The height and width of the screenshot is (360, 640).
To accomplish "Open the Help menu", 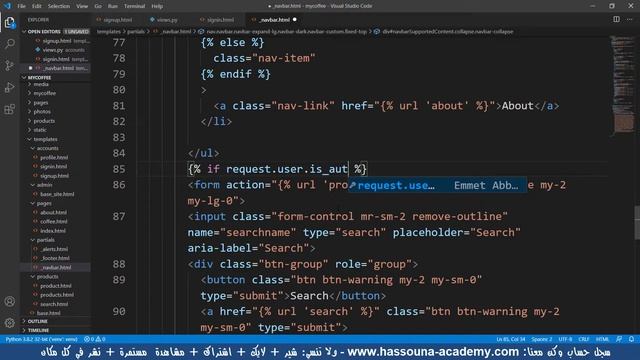I will pyautogui.click(x=157, y=6).
